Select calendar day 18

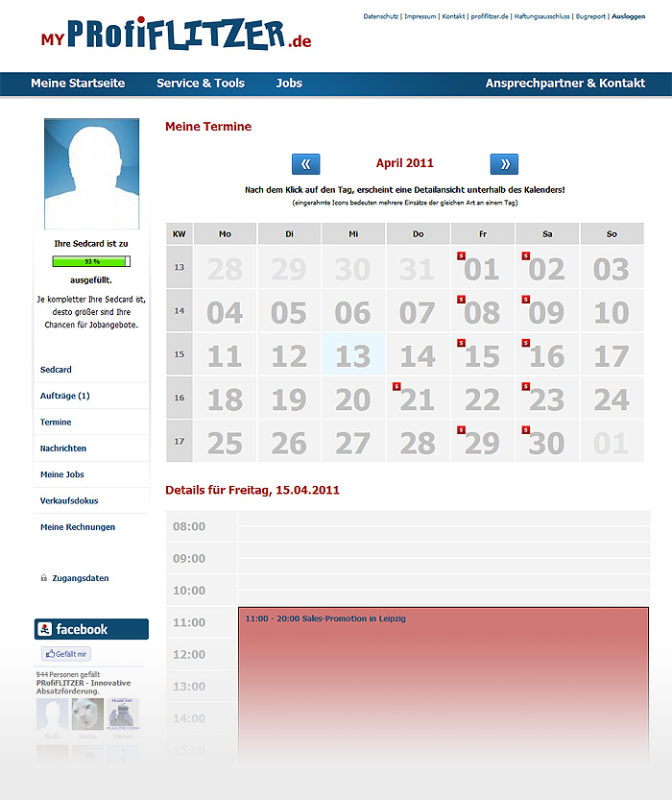pos(225,398)
